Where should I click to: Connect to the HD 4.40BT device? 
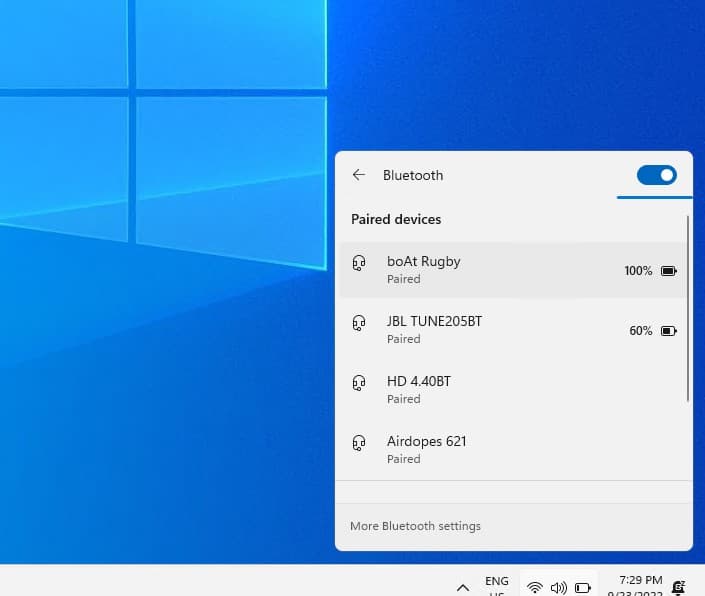pos(418,381)
